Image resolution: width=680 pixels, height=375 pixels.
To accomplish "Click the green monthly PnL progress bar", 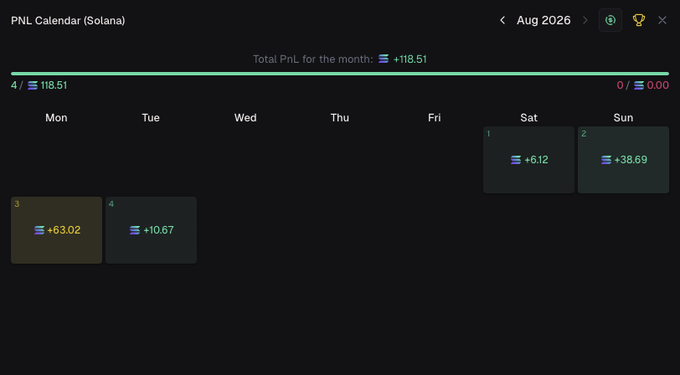I will point(340,74).
